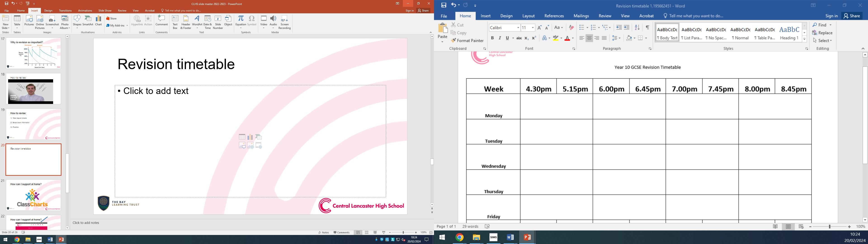Open Comments pane from PowerPoint status bar
This screenshot has height=244, width=868.
(x=342, y=232)
